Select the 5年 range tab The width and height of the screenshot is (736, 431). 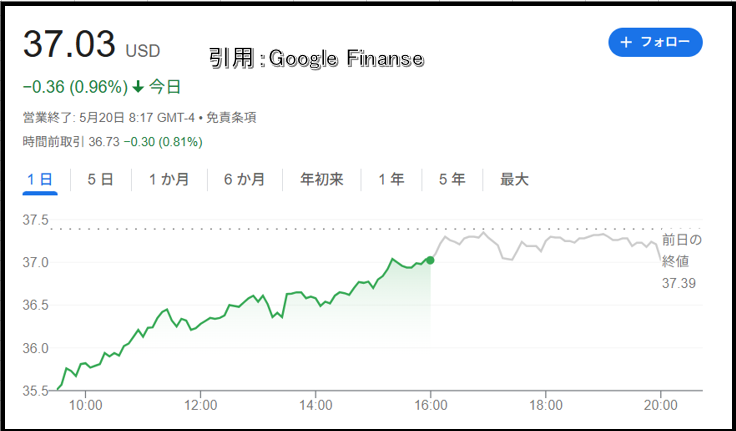point(452,179)
